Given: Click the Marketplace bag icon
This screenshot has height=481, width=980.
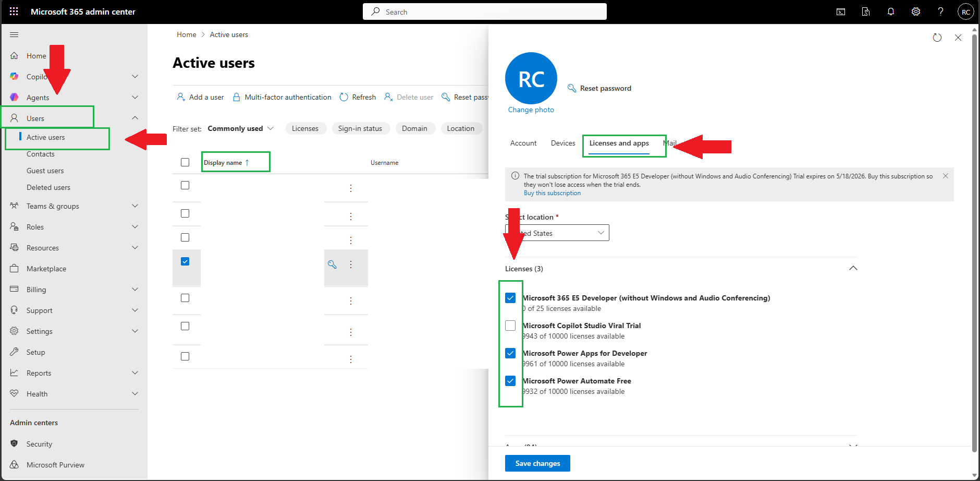Looking at the screenshot, I should pyautogui.click(x=14, y=269).
